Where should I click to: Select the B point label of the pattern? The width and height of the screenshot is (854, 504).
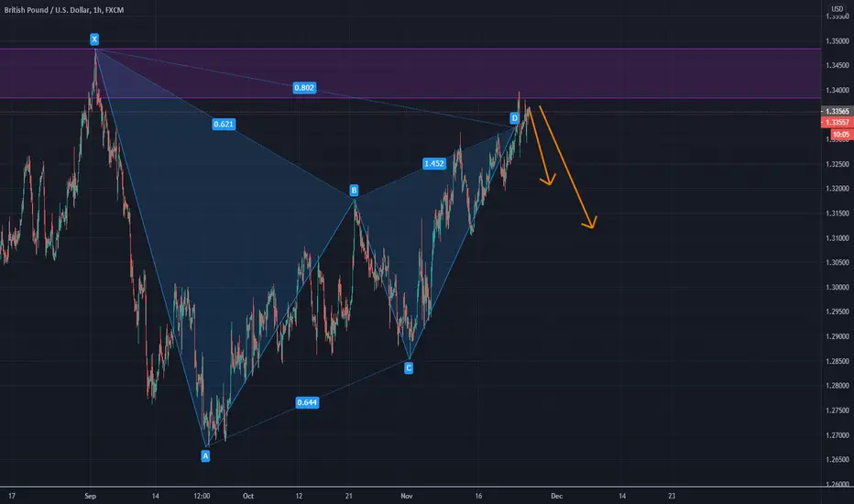[354, 191]
